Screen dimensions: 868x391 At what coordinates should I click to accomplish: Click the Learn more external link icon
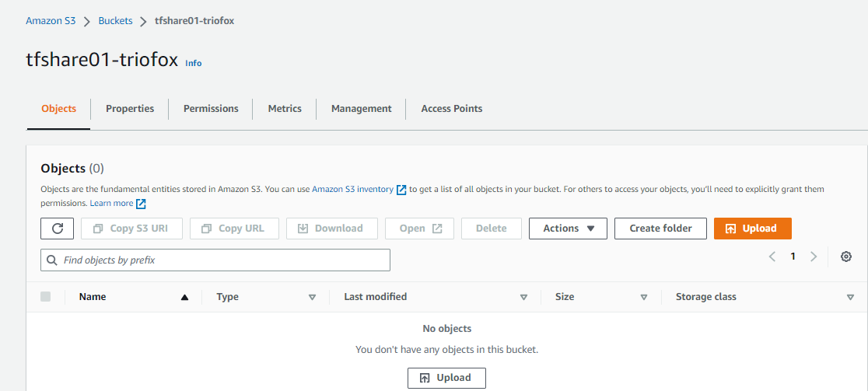pos(141,204)
